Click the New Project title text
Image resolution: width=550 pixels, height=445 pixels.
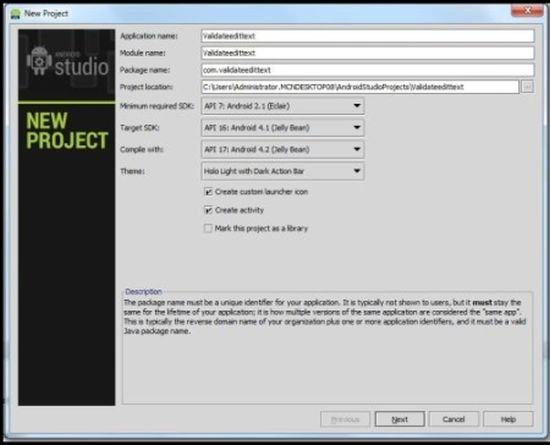tap(46, 14)
